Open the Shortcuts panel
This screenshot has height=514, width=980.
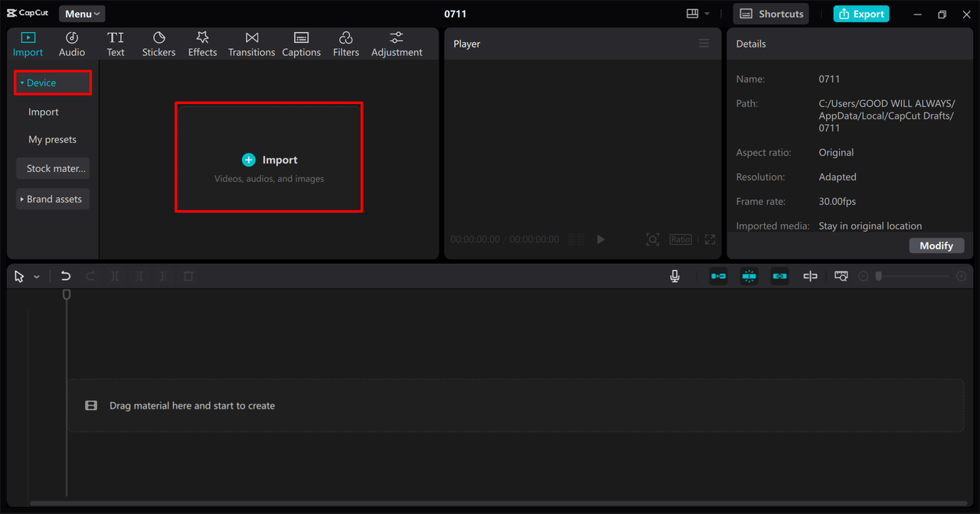click(771, 14)
